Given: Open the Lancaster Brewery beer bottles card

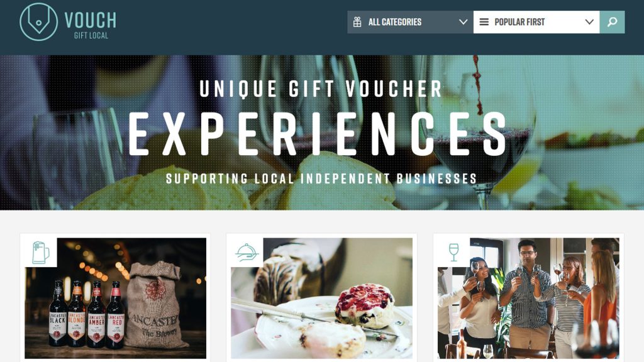Looking at the screenshot, I should point(116,298).
